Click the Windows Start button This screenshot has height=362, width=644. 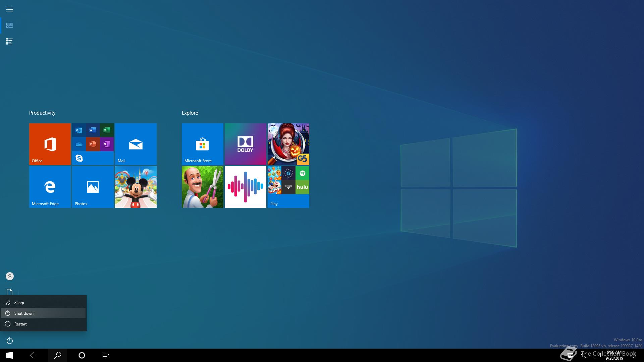[9, 355]
